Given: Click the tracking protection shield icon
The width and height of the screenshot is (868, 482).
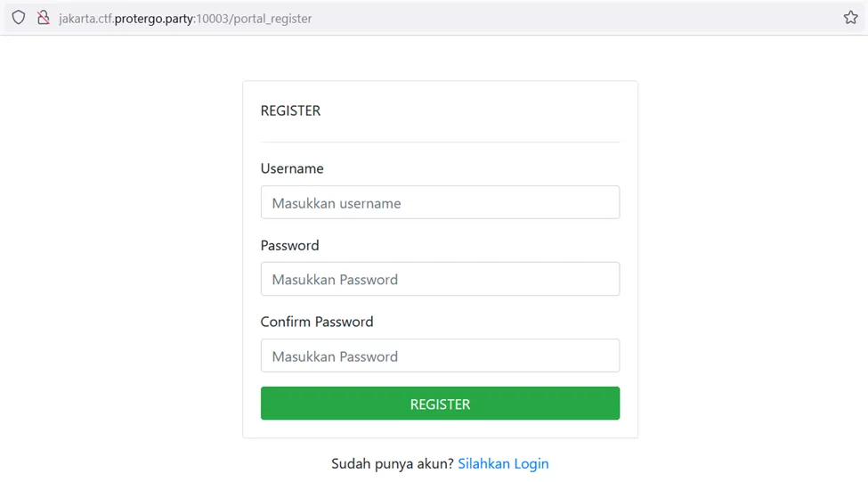Looking at the screenshot, I should (19, 18).
